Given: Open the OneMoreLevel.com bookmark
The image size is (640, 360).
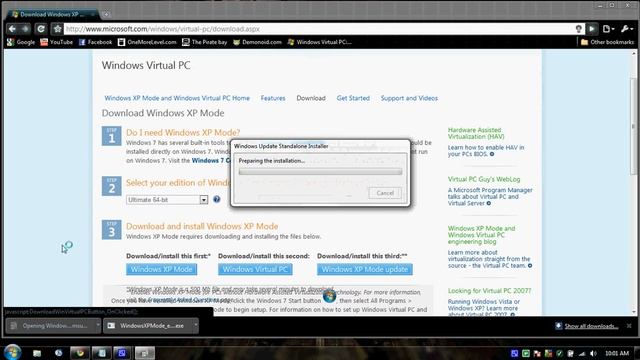Looking at the screenshot, I should point(147,42).
